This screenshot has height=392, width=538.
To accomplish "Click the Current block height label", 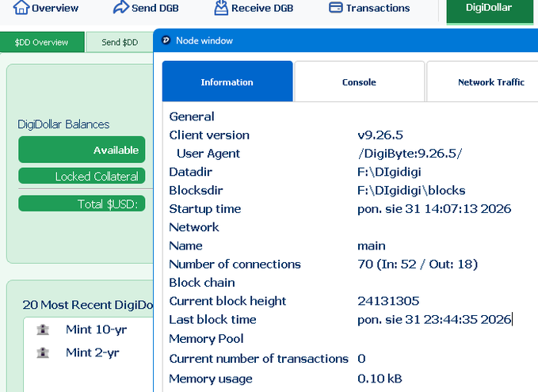I will (227, 301).
